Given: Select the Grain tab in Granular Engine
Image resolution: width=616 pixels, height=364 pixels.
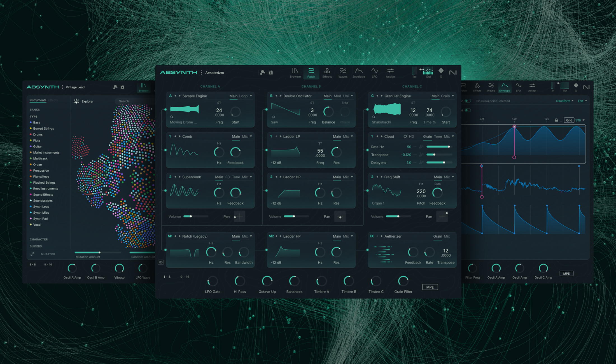Looking at the screenshot, I should (445, 96).
